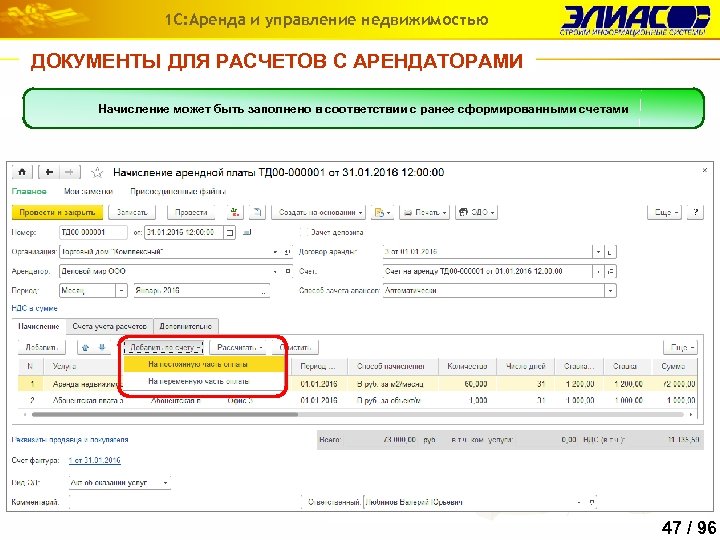This screenshot has width=720, height=540.
Task: Switch to the Дополнительно tab
Action: coord(186,326)
